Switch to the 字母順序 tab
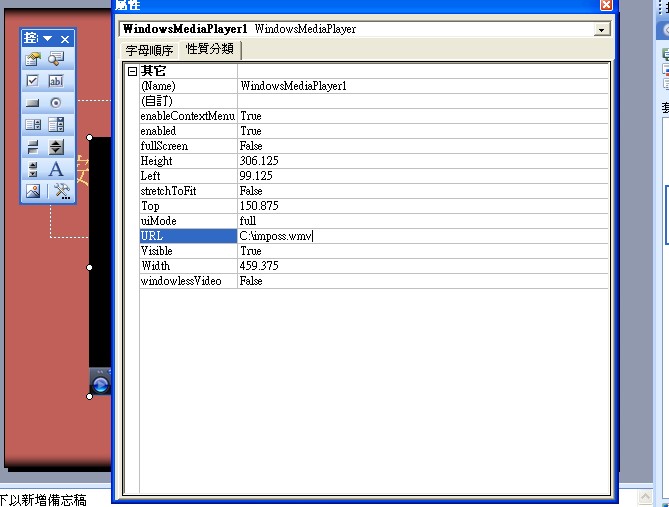Viewport: 669px width, 507px height. point(149,51)
